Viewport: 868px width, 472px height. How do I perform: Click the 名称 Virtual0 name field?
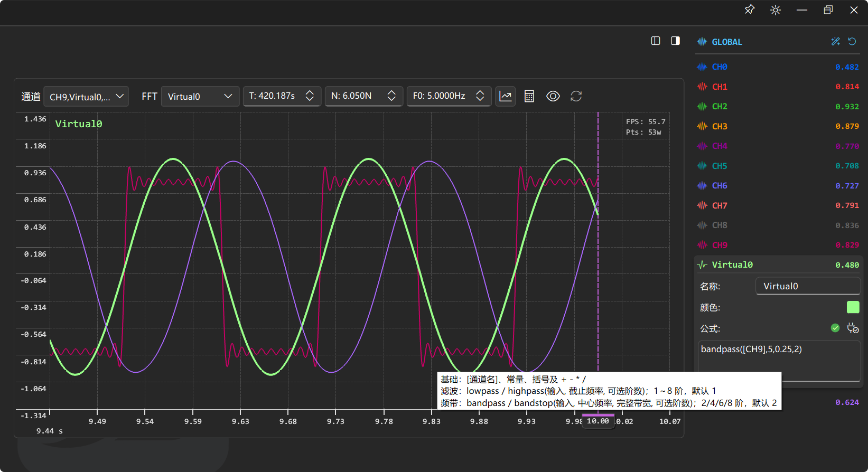click(808, 286)
